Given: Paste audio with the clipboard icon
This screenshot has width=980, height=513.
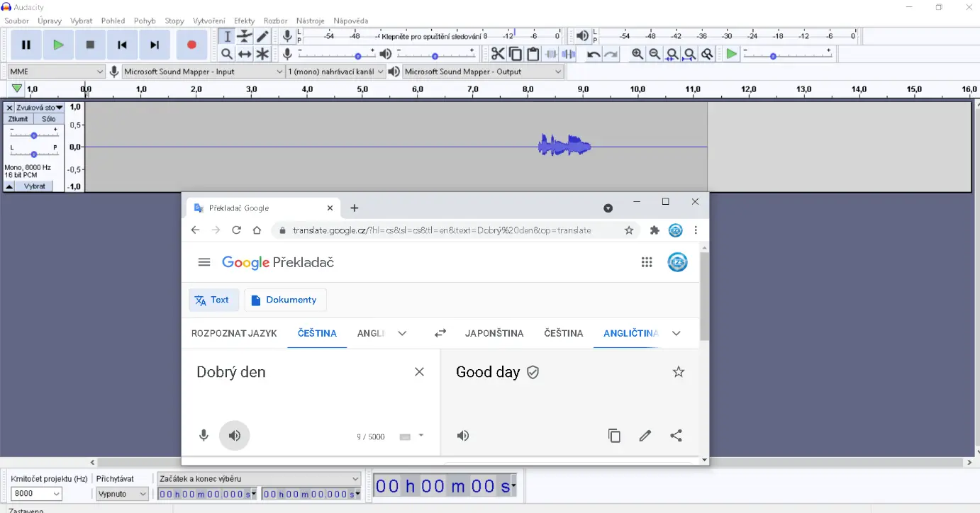Looking at the screenshot, I should coord(533,54).
